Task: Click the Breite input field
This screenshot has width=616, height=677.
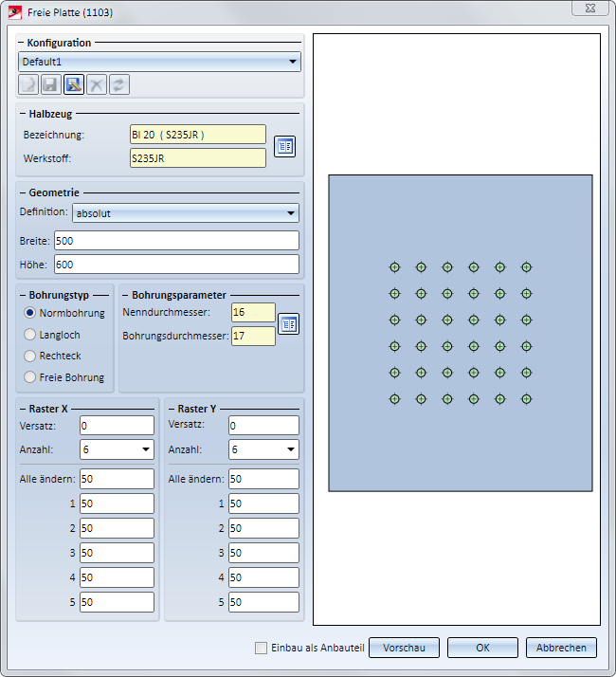Action: tap(176, 241)
